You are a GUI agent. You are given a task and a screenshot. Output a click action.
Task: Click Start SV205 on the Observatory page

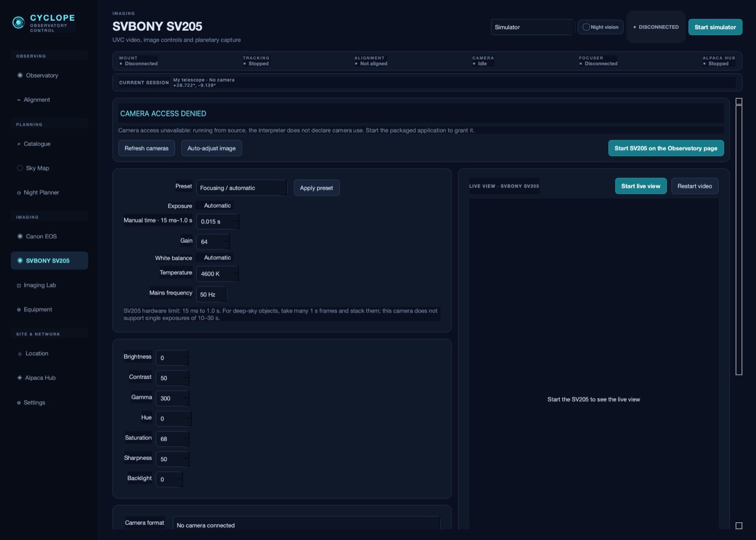click(666, 148)
